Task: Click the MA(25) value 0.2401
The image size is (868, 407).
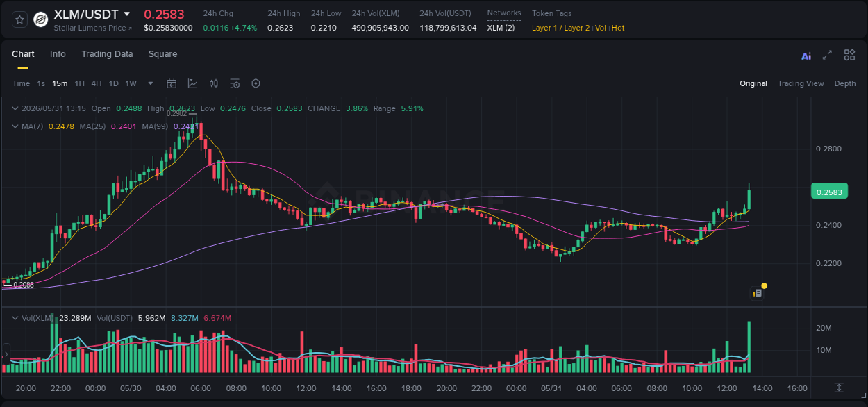Action: click(x=123, y=126)
